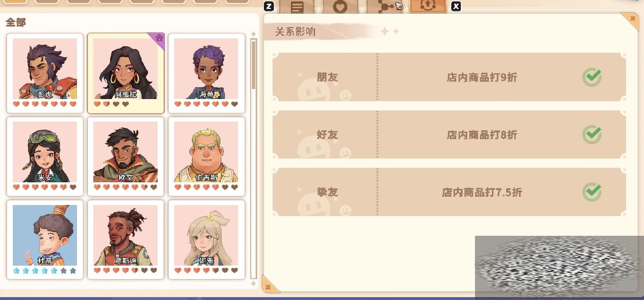Select the relationship influence upload-arrow tab
Screen dimensions: 644x300
[427, 6]
